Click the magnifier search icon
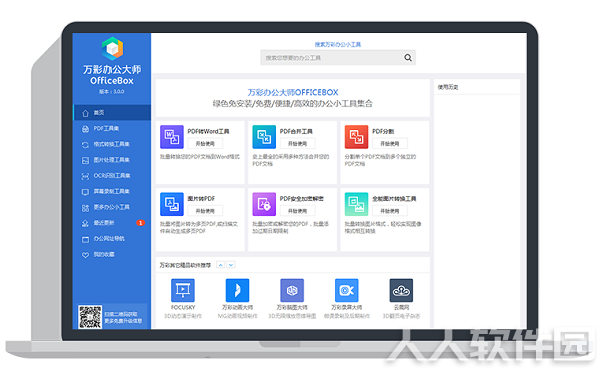This screenshot has width=600, height=379. pos(408,58)
